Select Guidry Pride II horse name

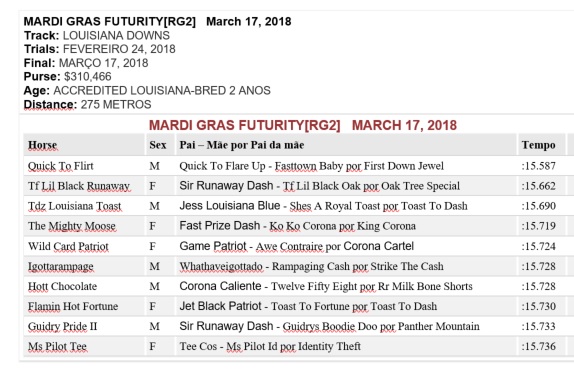[63, 326]
